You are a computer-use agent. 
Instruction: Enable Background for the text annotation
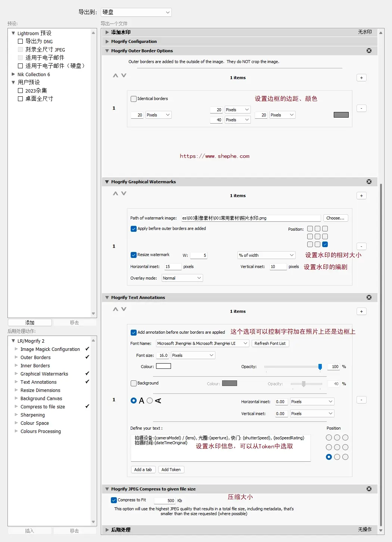[133, 383]
